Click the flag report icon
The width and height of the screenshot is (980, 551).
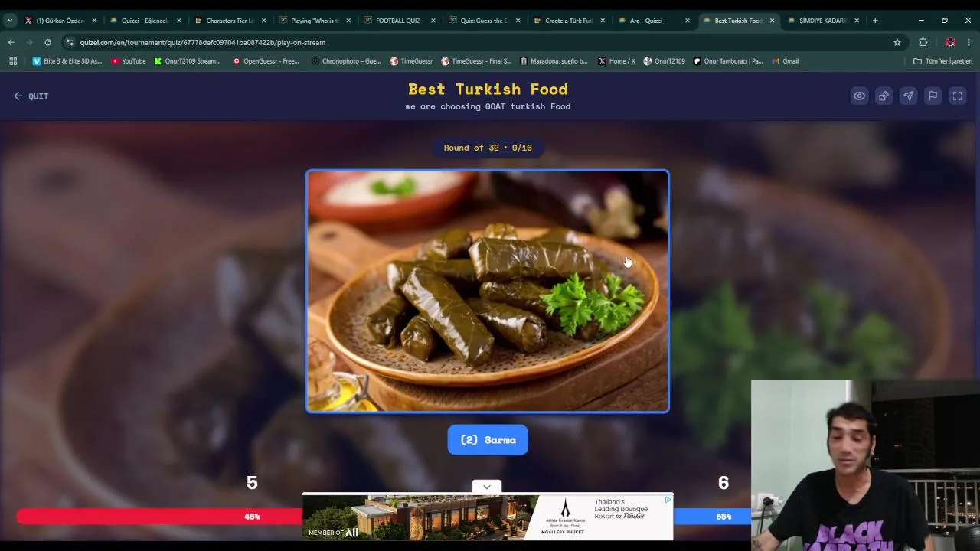[933, 96]
